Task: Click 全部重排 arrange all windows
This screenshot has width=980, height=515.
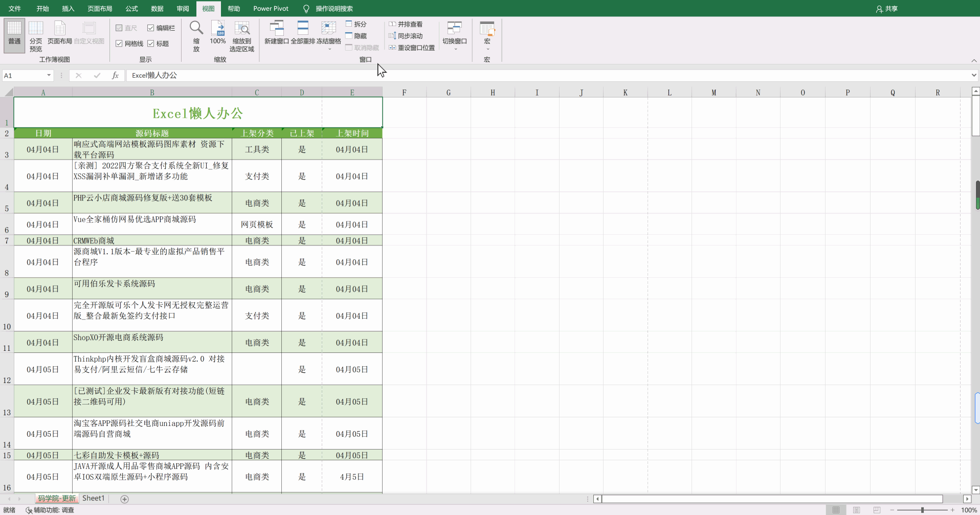Action: point(303,33)
